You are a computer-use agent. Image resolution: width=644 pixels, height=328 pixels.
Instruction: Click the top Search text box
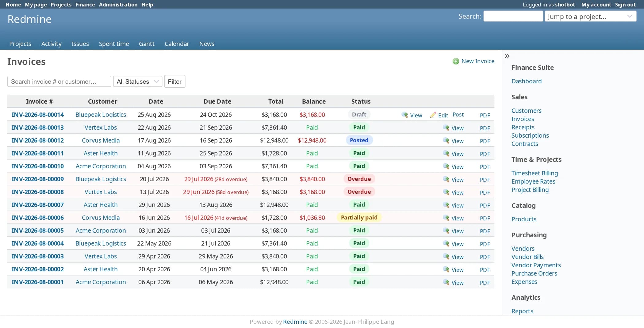[513, 16]
